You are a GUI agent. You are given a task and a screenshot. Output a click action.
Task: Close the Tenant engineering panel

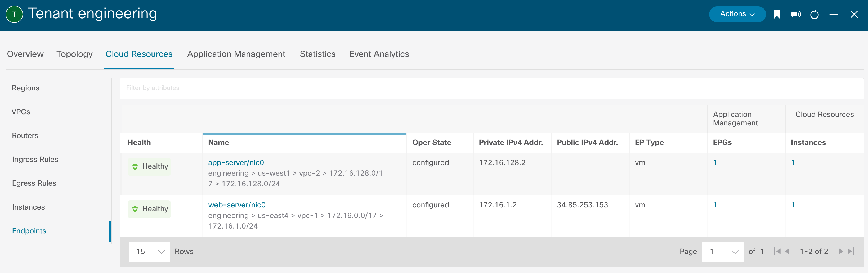854,14
